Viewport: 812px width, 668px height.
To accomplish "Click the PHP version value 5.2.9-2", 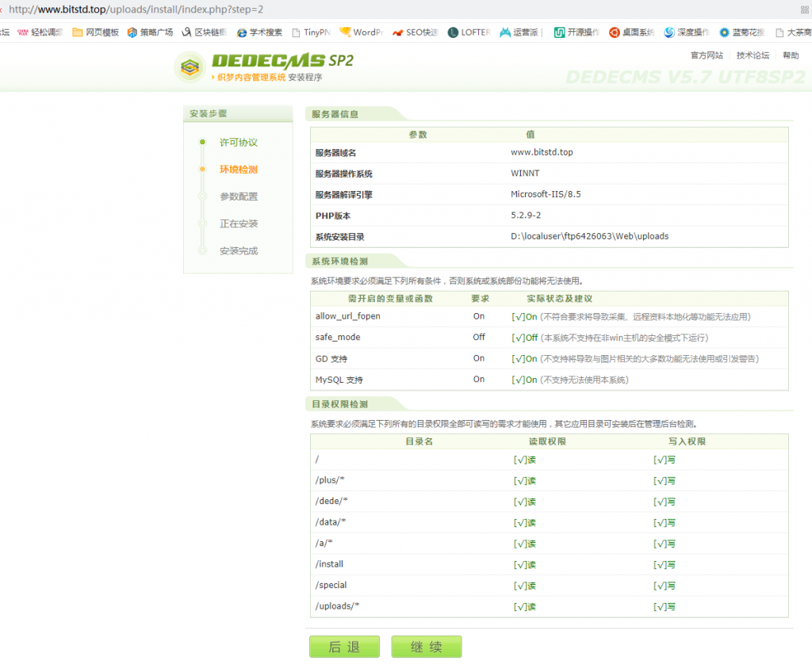I will click(526, 216).
